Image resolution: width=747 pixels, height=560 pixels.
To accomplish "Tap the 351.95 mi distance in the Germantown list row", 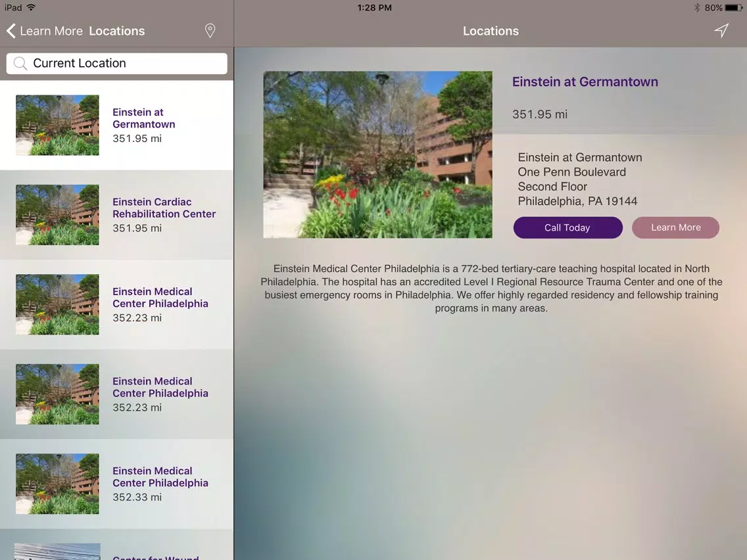I will point(137,139).
